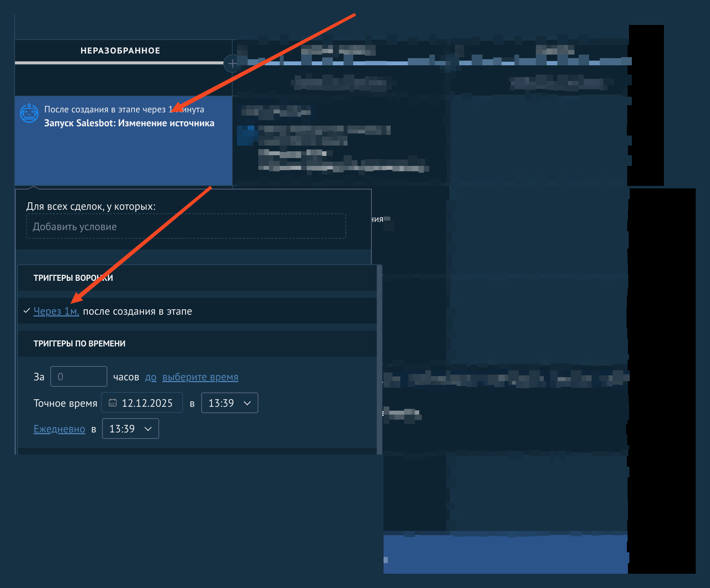Click the plus icon beside Неразобранное stage

(x=232, y=64)
